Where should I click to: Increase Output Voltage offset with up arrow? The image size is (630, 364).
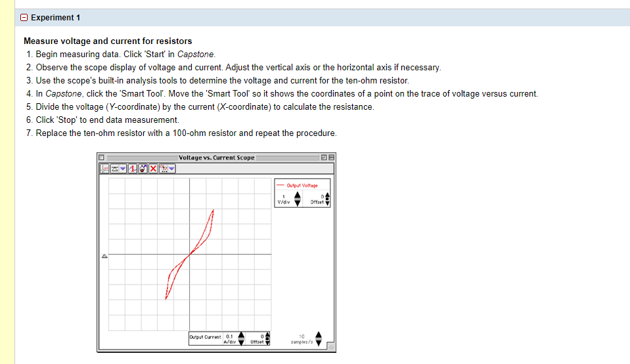click(x=327, y=195)
